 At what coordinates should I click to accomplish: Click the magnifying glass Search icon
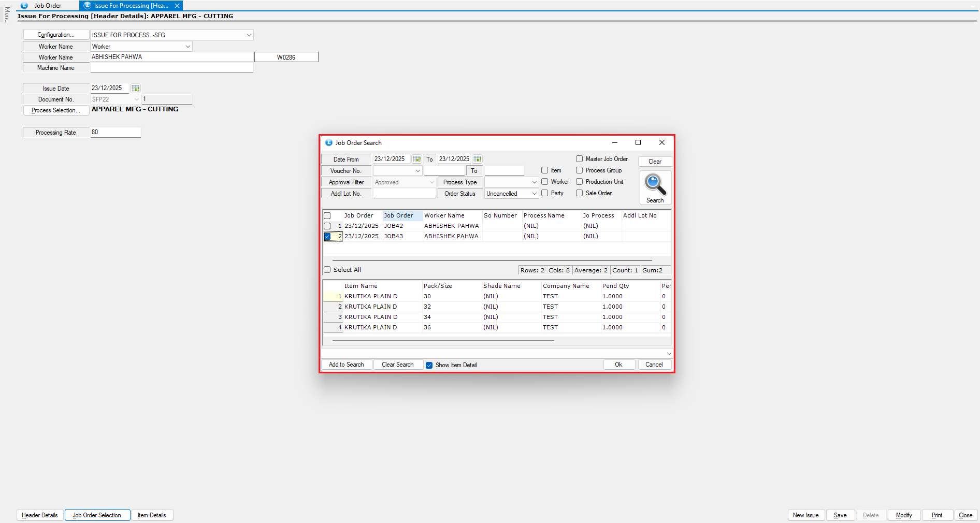click(x=655, y=185)
